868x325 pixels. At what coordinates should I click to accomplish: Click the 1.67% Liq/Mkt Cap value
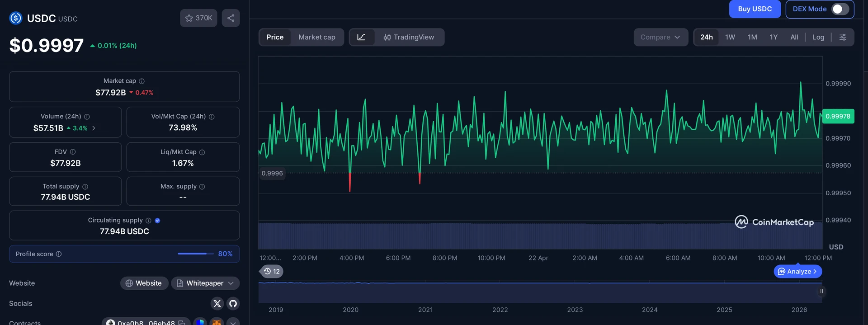coord(183,163)
